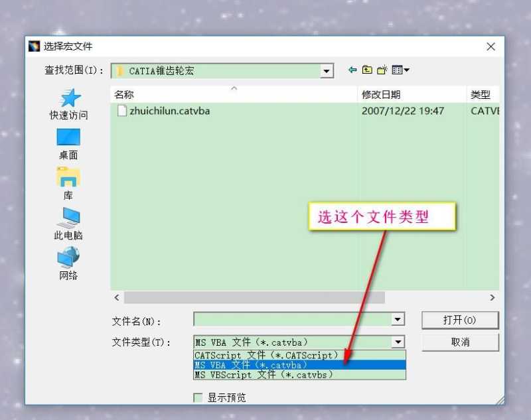Image resolution: width=531 pixels, height=420 pixels.
Task: Select MS VBScript 文件 (*.catvbs) option
Action: [x=265, y=374]
